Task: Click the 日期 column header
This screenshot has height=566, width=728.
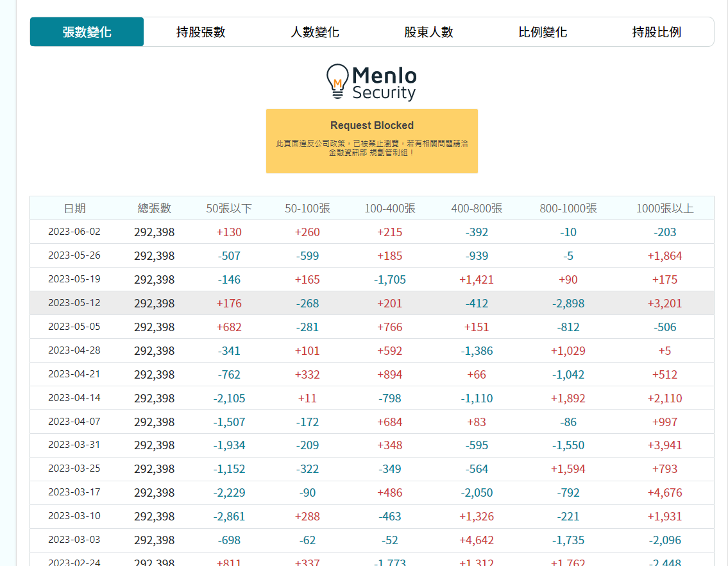Action: [74, 209]
